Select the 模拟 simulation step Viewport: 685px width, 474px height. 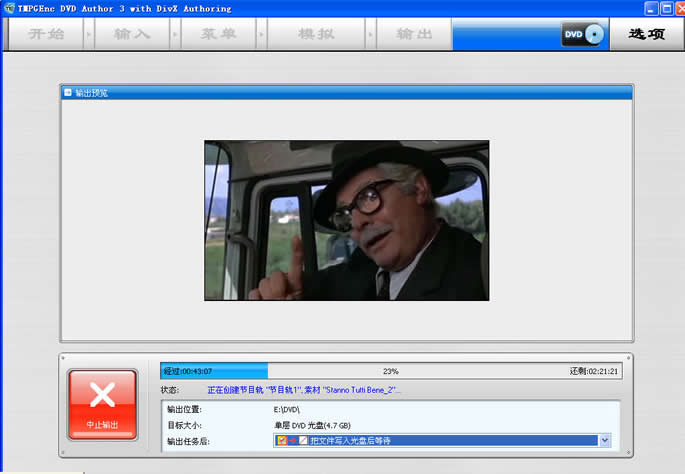click(x=316, y=34)
